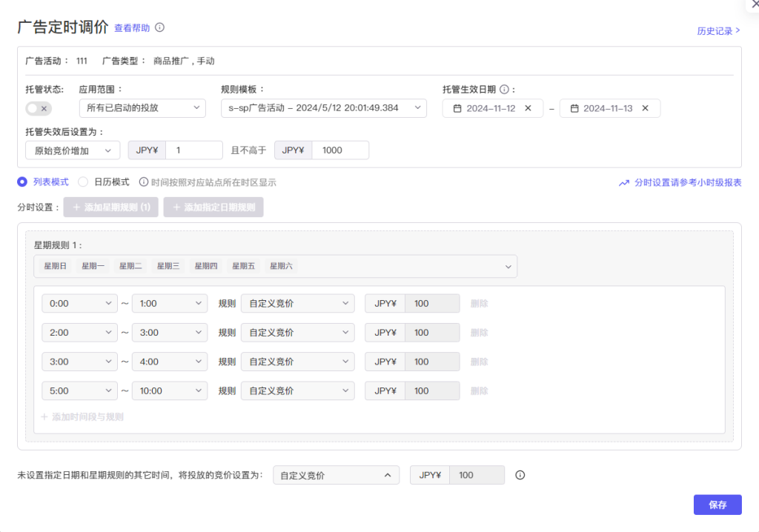This screenshot has height=532, width=759.
Task: Click the bid increase input showing 1
Action: (x=194, y=150)
